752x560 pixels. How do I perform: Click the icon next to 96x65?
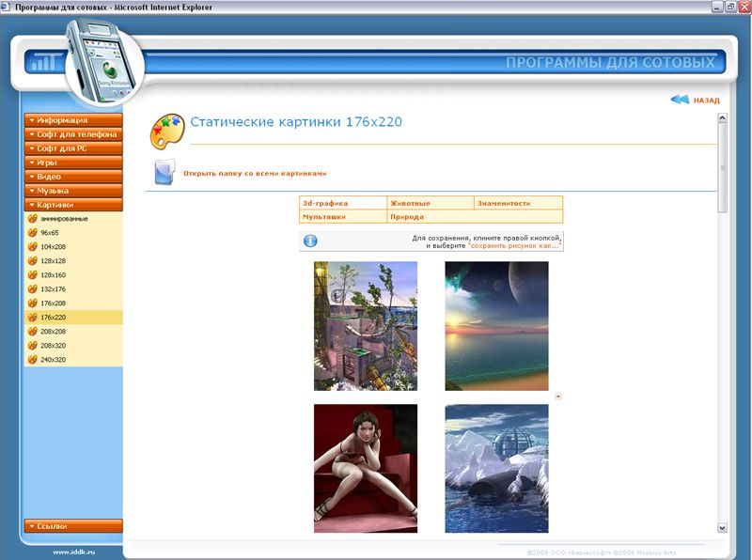[33, 232]
